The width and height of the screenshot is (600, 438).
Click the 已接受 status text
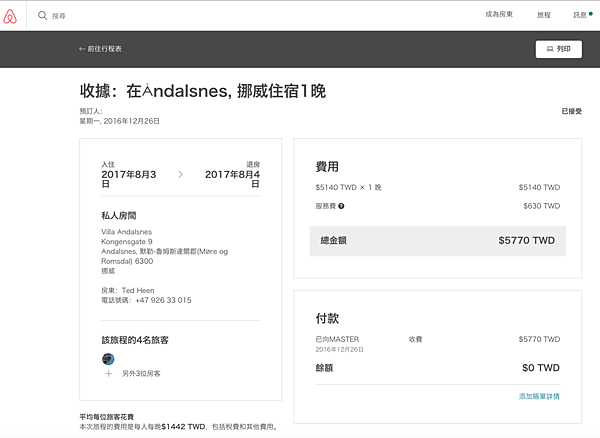[x=572, y=111]
